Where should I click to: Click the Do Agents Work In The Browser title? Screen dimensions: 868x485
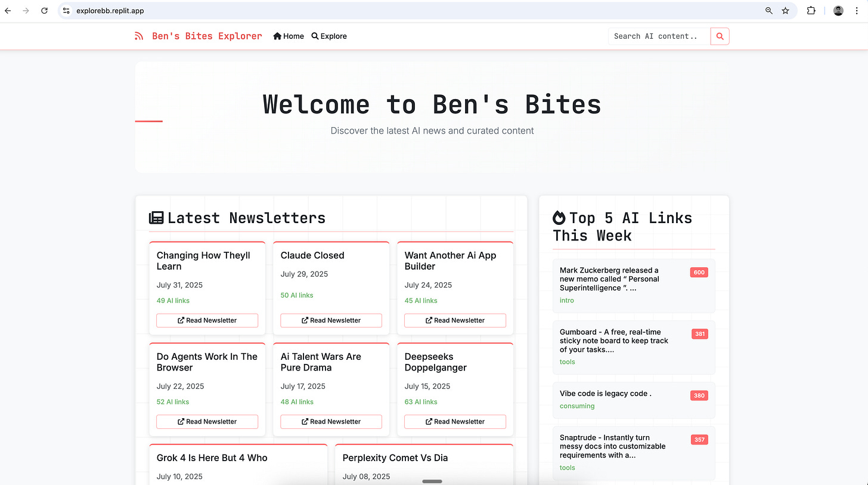(207, 362)
